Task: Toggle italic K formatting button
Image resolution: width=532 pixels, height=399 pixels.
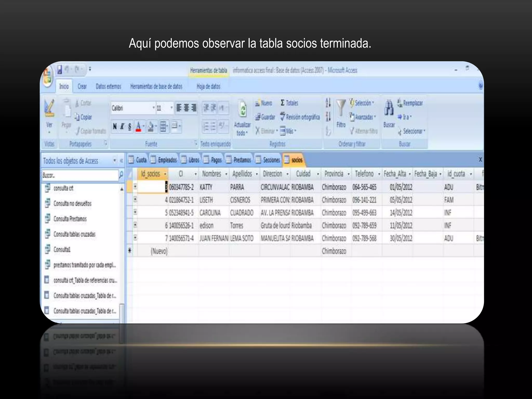Action: click(122, 127)
